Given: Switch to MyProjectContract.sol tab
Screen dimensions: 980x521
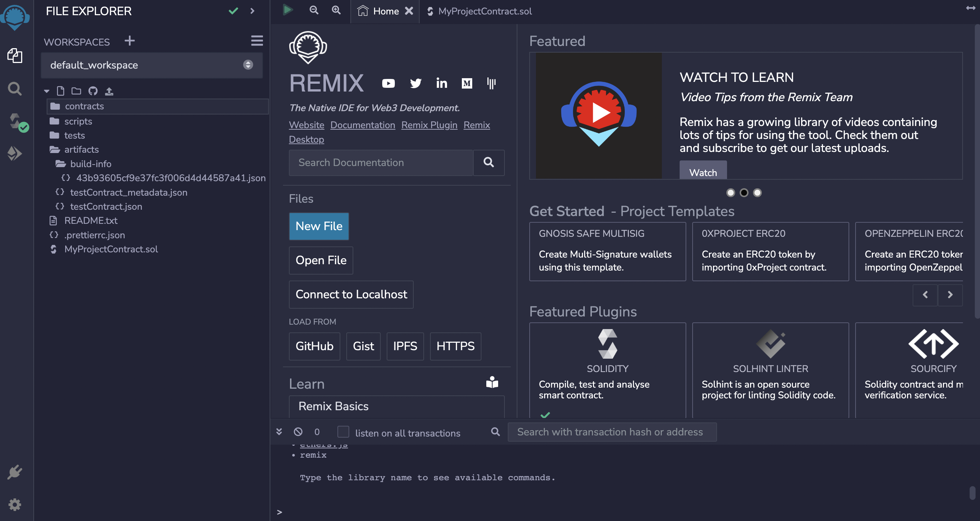Looking at the screenshot, I should tap(479, 11).
